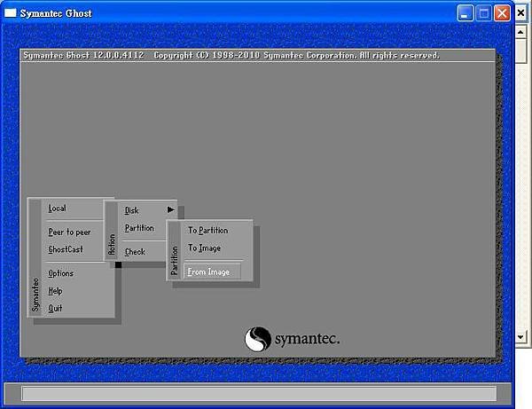532x409 pixels.
Task: Open the Help menu entry
Action: coord(55,291)
